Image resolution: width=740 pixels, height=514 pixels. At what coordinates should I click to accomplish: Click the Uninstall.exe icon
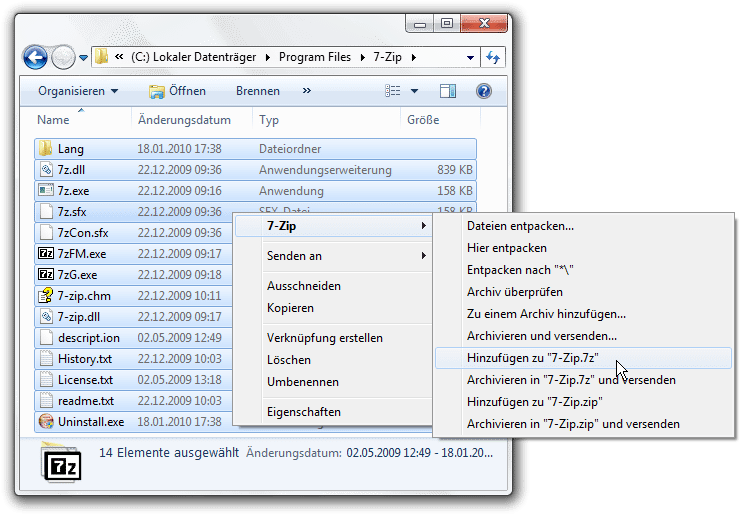click(46, 421)
